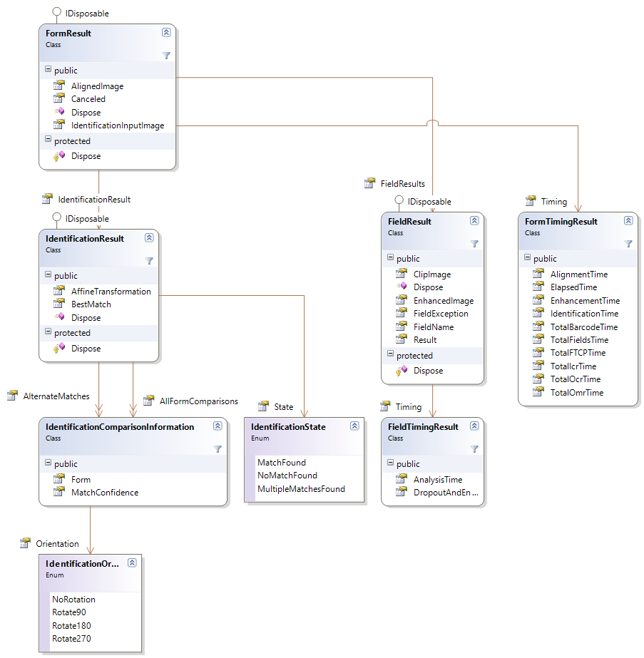Select the AffineTransformation property icon
Viewport: 644px width, 658px height.
point(59,291)
